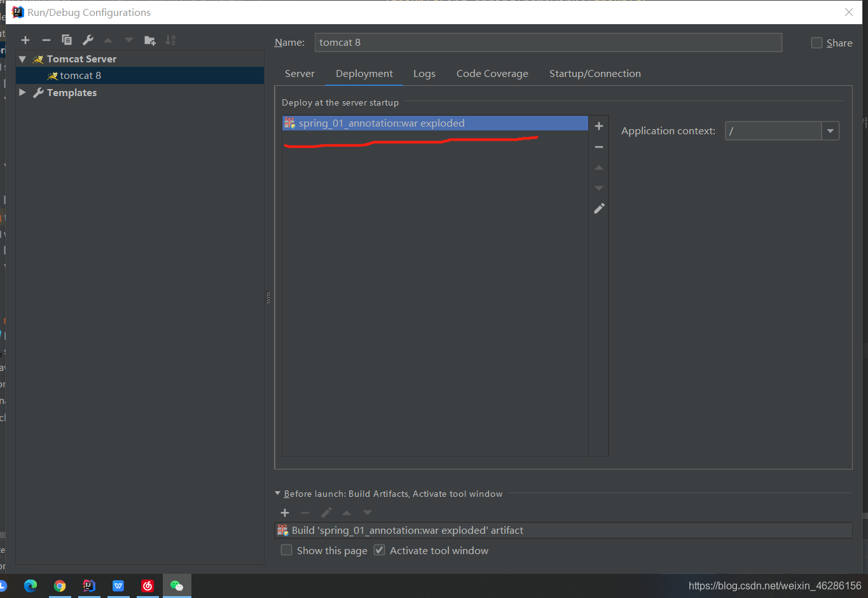
Task: Open the Startup/Connection tab
Action: click(x=595, y=74)
